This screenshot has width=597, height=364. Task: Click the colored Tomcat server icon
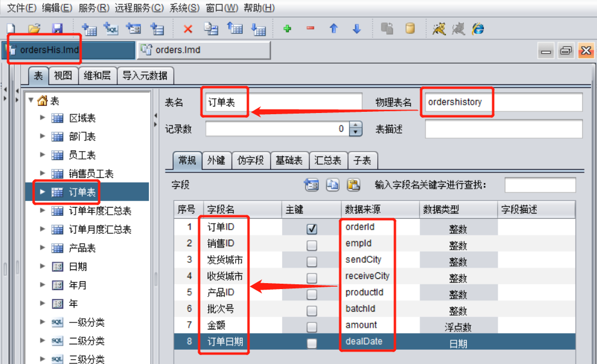click(x=439, y=29)
